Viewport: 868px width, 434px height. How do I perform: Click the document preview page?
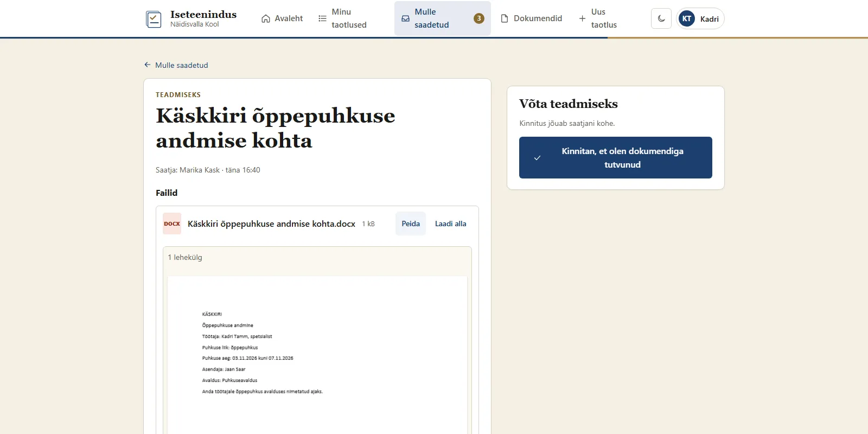click(317, 355)
